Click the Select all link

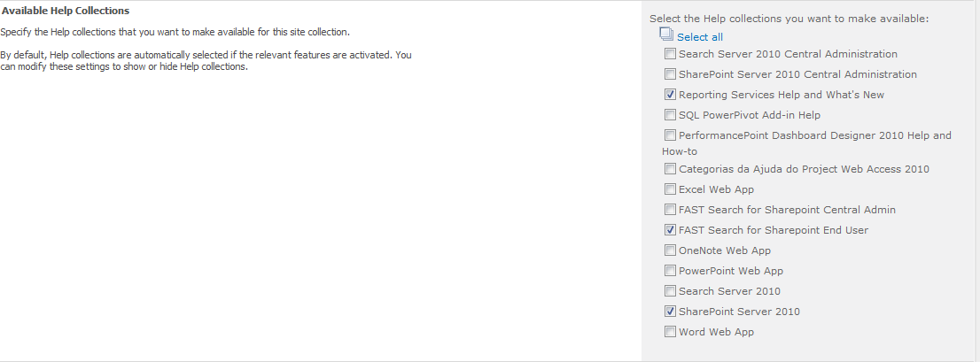coord(699,37)
